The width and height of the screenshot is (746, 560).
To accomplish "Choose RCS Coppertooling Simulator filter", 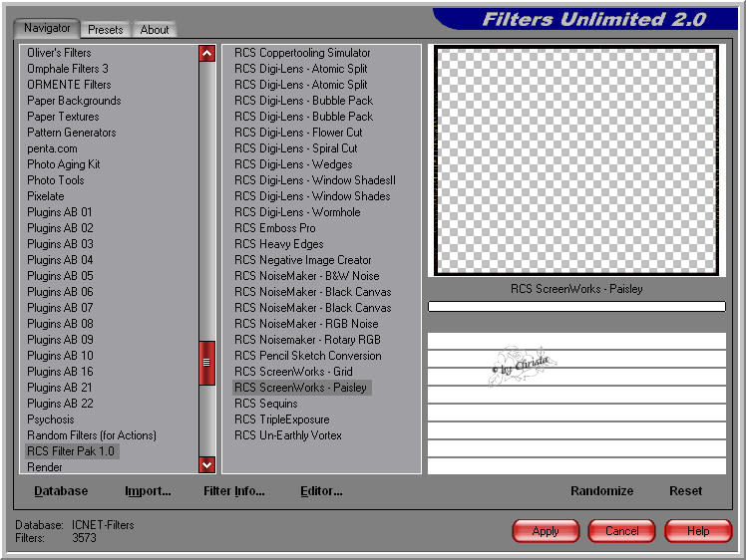I will pos(302,53).
